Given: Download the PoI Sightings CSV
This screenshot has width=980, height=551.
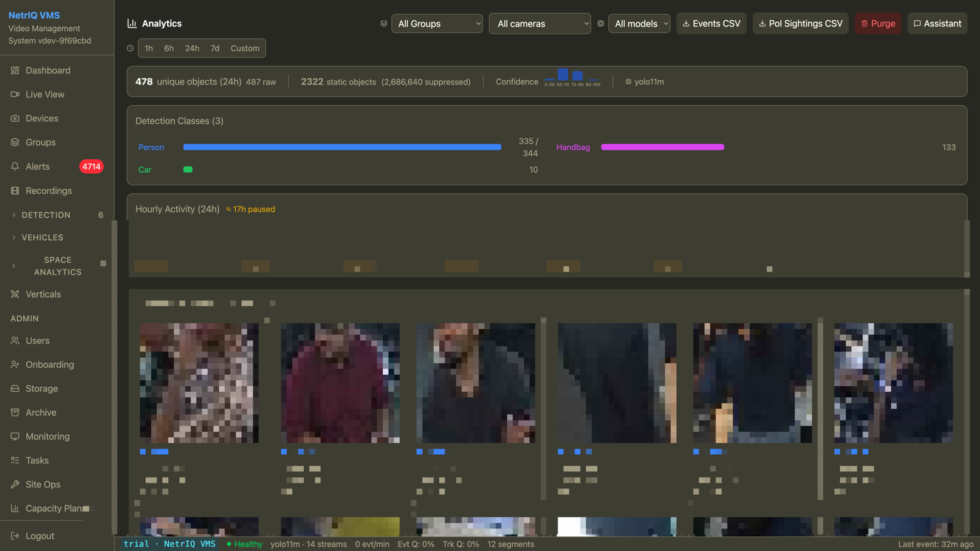Looking at the screenshot, I should (801, 23).
